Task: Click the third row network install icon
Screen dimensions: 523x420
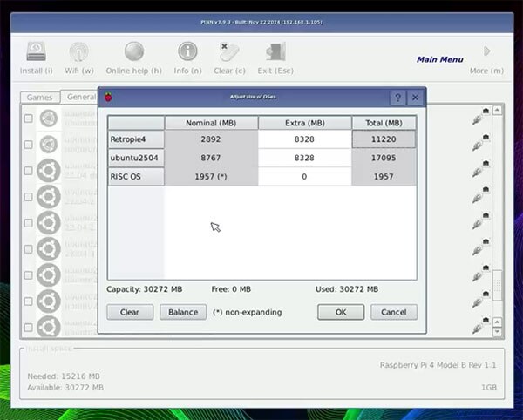Action: (480, 168)
